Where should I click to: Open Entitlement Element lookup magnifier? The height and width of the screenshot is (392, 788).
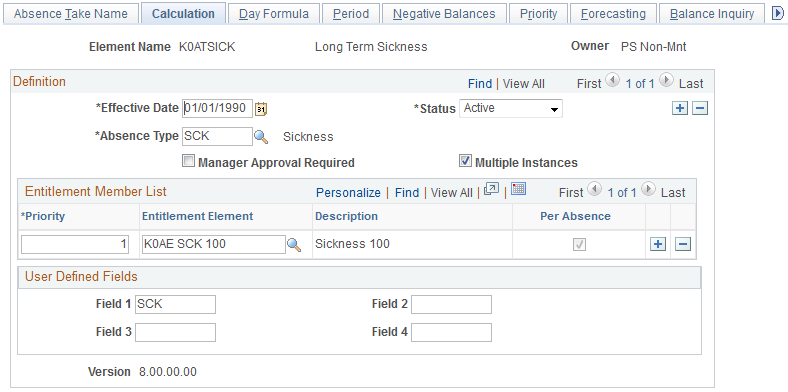(x=294, y=245)
